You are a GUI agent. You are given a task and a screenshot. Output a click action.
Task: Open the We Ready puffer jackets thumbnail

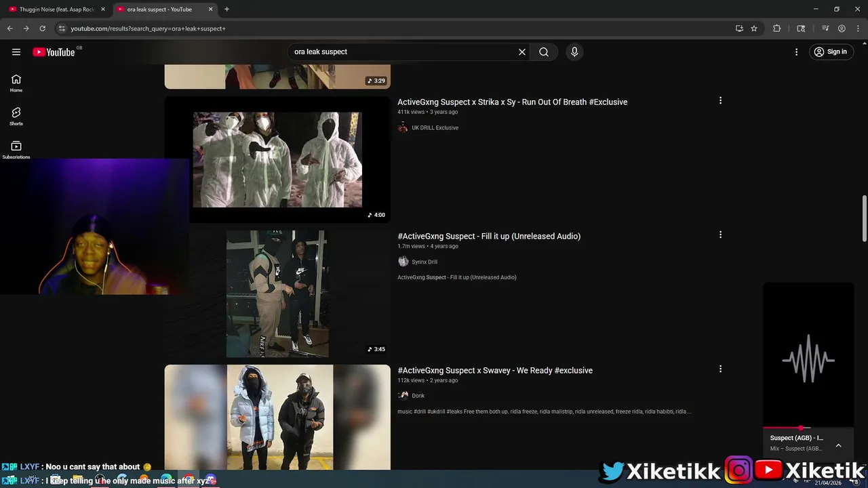[277, 418]
